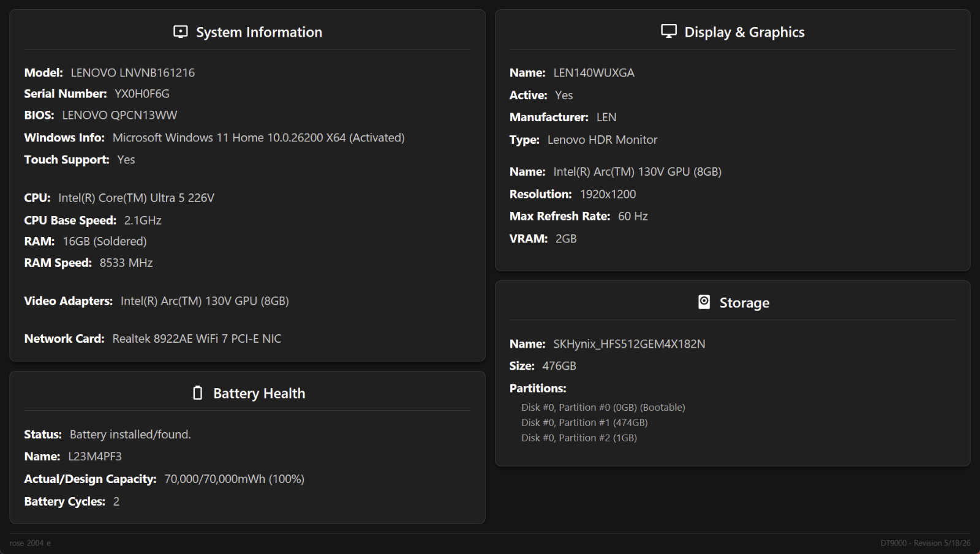Select Battery Cycles value 2
Viewport: 980px width, 554px height.
point(116,501)
